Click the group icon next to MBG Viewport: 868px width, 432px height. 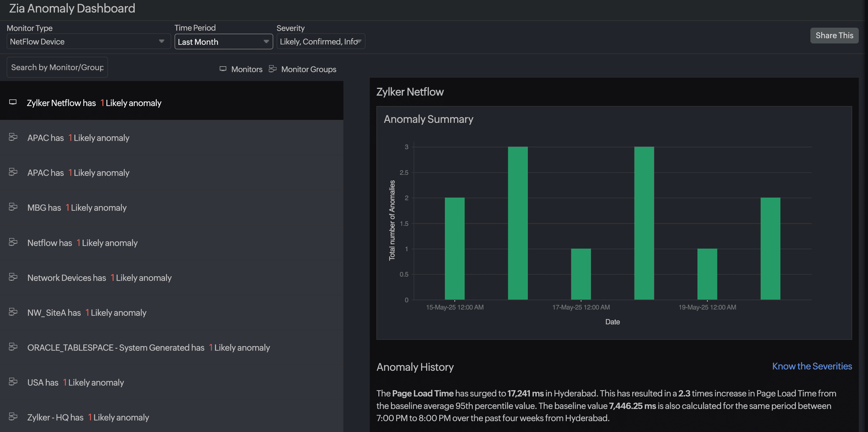[x=14, y=206]
